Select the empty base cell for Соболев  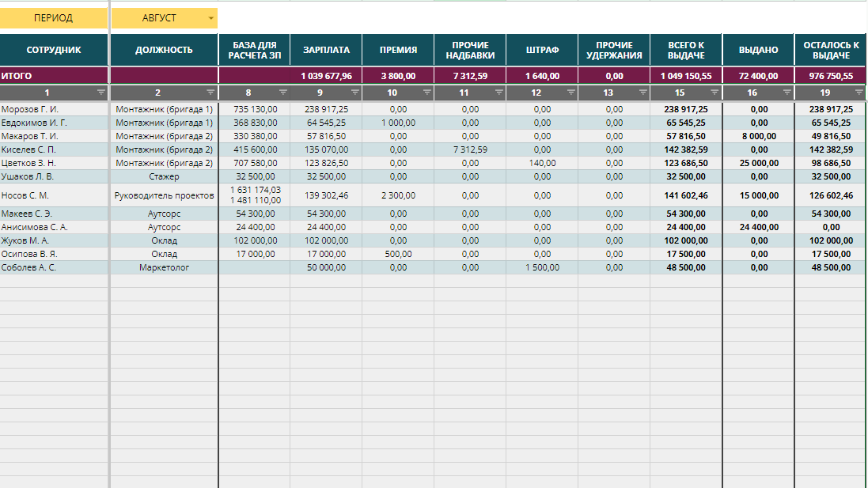pos(255,267)
